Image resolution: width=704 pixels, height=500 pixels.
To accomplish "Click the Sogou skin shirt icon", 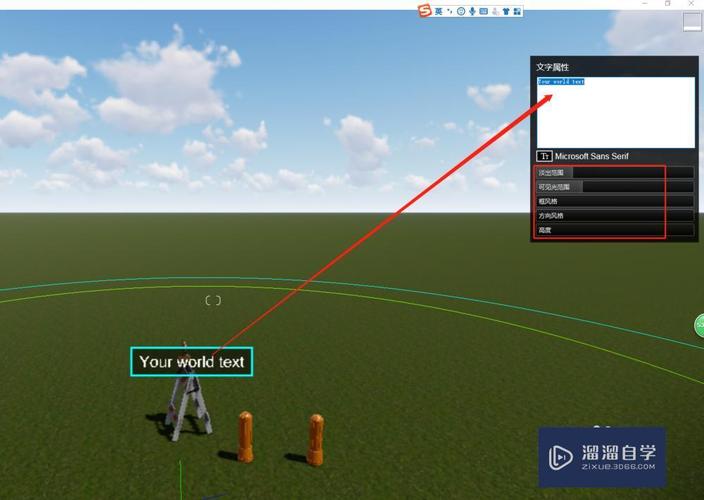I will pyautogui.click(x=507, y=11).
